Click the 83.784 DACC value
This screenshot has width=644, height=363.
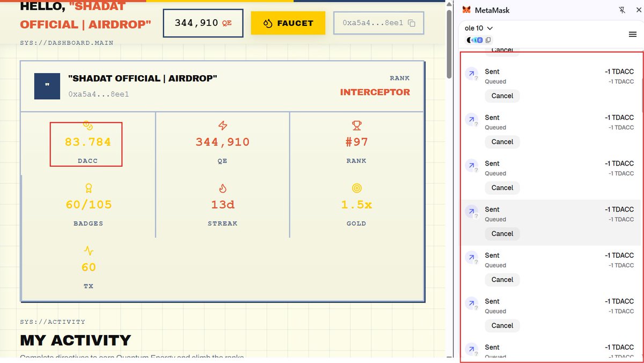click(88, 142)
